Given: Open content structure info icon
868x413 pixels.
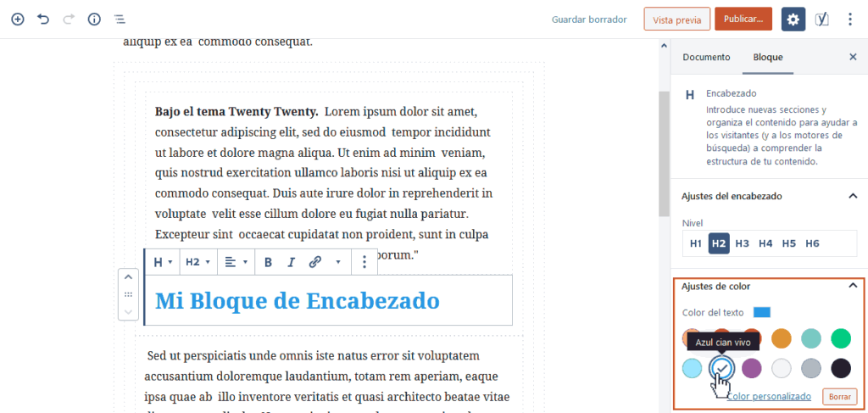Looking at the screenshot, I should pos(94,19).
